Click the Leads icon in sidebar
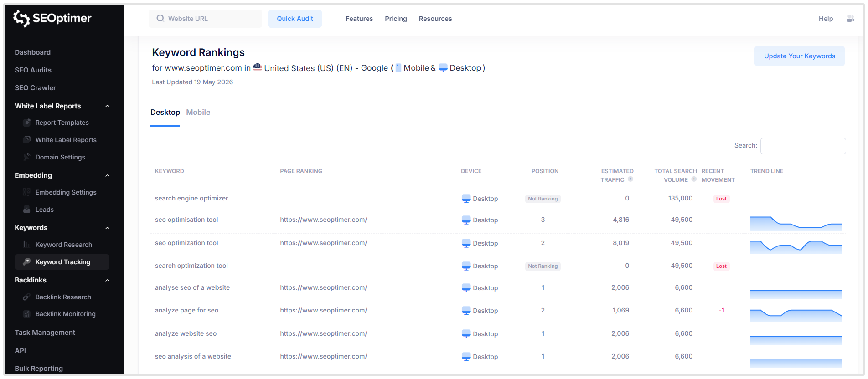Viewport: 868px width, 379px height. click(27, 210)
